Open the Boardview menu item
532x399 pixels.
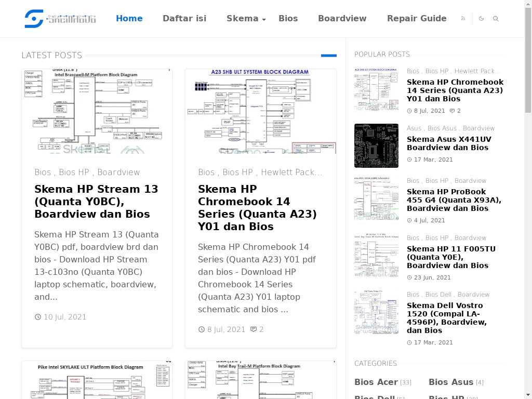(342, 18)
